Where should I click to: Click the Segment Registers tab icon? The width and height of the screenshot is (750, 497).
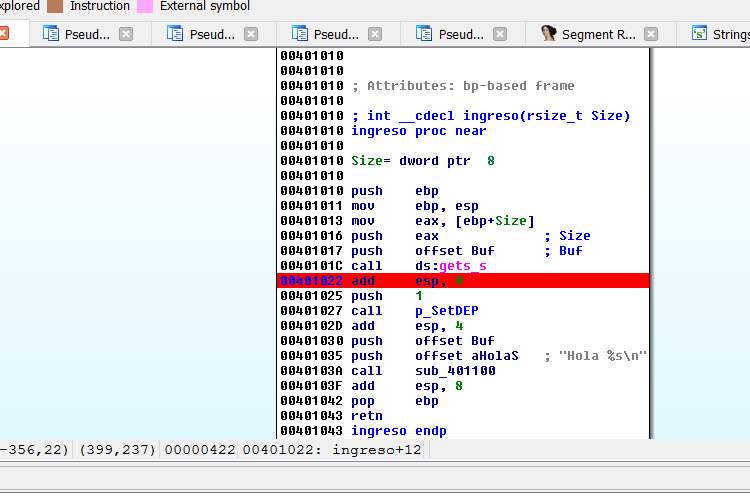pyautogui.click(x=548, y=34)
